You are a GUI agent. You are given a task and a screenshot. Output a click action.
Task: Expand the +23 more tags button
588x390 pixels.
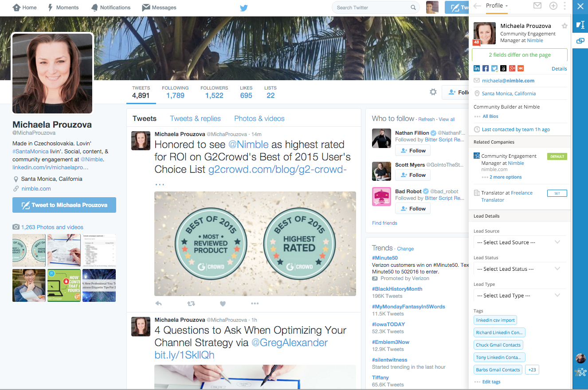532,370
